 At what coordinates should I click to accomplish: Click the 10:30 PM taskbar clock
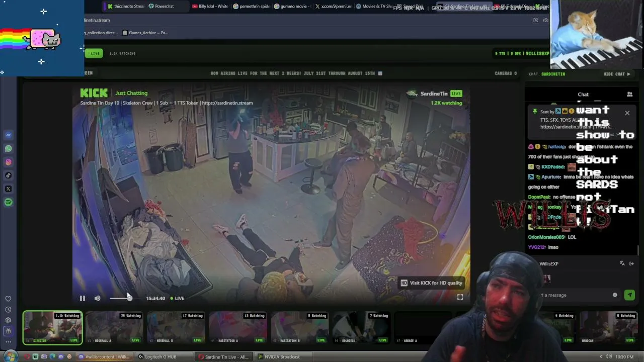coord(624,357)
